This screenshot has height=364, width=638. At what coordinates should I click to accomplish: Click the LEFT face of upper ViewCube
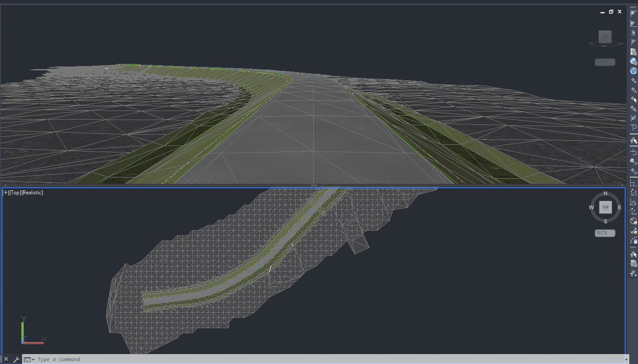[605, 36]
